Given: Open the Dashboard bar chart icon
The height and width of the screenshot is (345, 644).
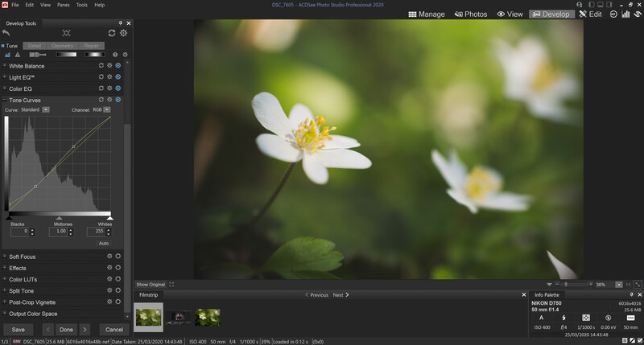Looking at the screenshot, I should pyautogui.click(x=625, y=14).
